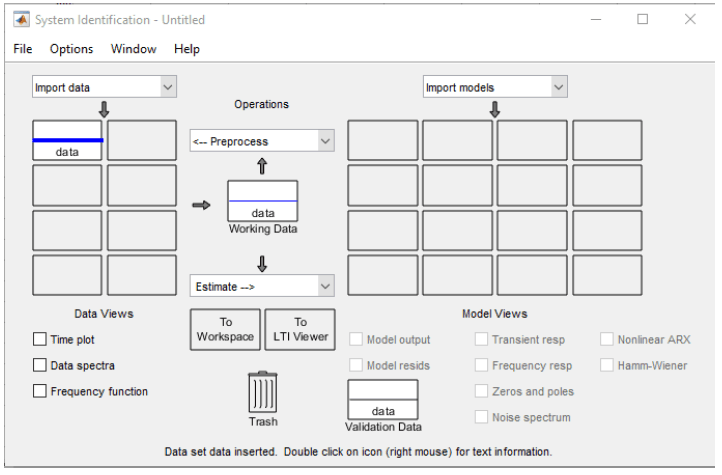722x475 pixels.
Task: Open the Import data dropdown
Action: pos(105,87)
